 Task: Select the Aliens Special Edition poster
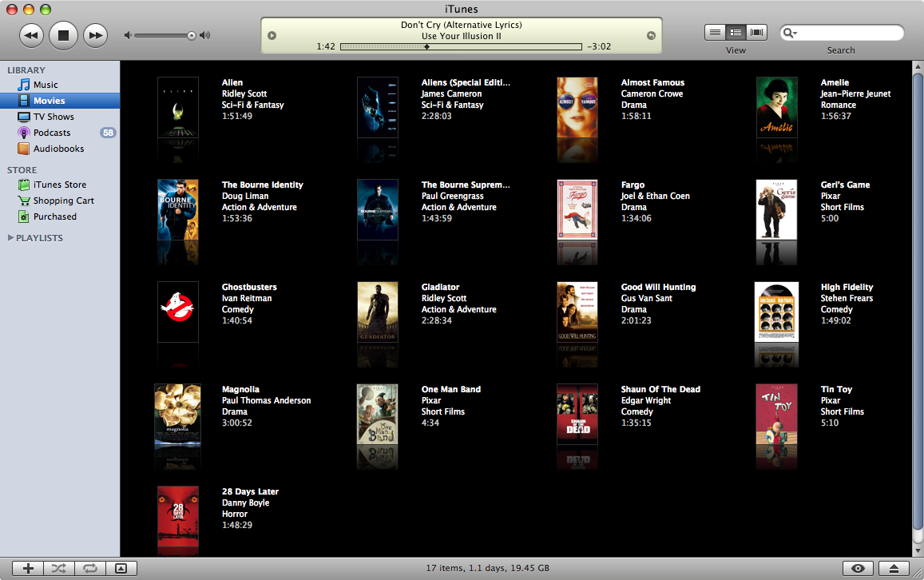pyautogui.click(x=378, y=107)
